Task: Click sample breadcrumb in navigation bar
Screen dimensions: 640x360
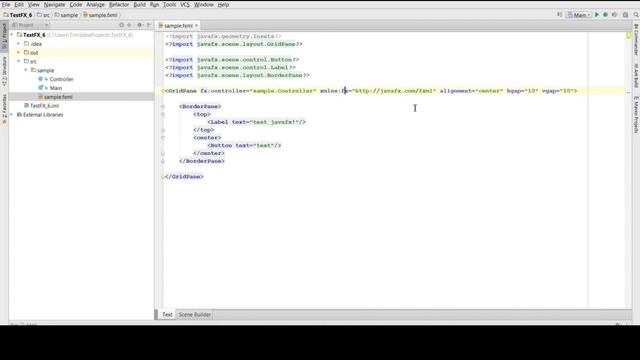Action: (67, 15)
